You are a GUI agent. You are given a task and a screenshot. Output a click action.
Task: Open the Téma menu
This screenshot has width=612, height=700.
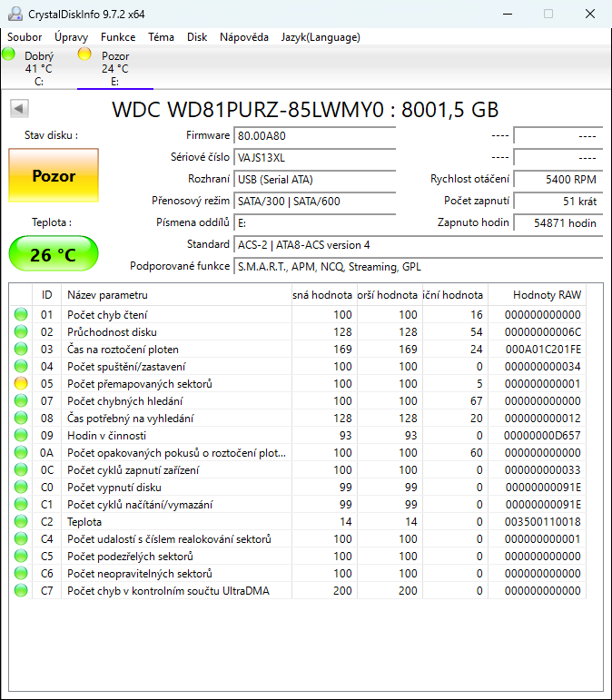click(161, 37)
